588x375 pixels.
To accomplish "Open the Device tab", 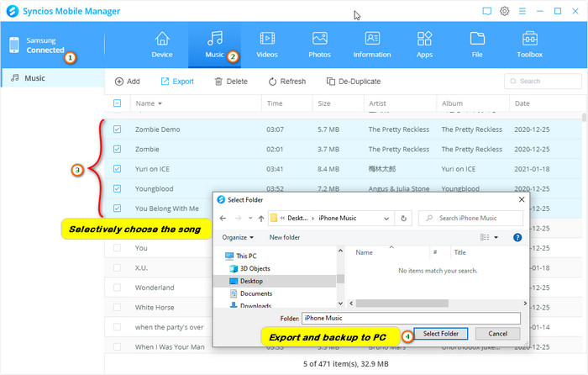I will [162, 45].
